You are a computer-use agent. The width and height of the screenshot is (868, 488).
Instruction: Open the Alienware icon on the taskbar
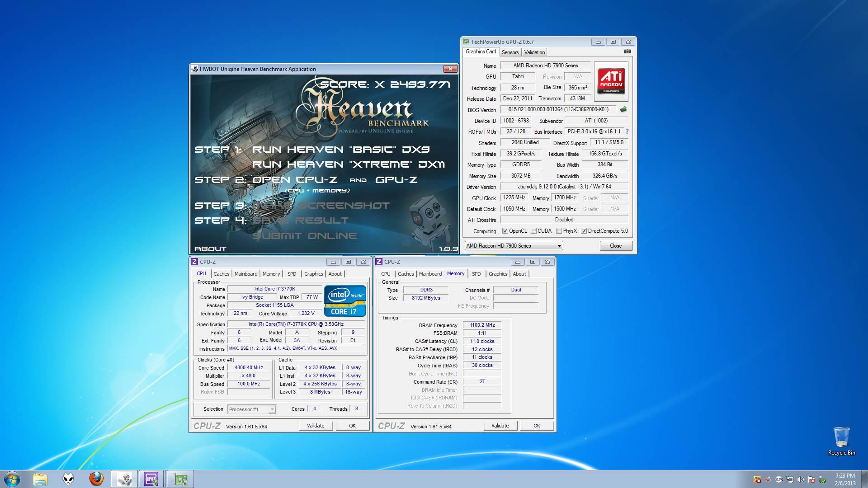[68, 479]
